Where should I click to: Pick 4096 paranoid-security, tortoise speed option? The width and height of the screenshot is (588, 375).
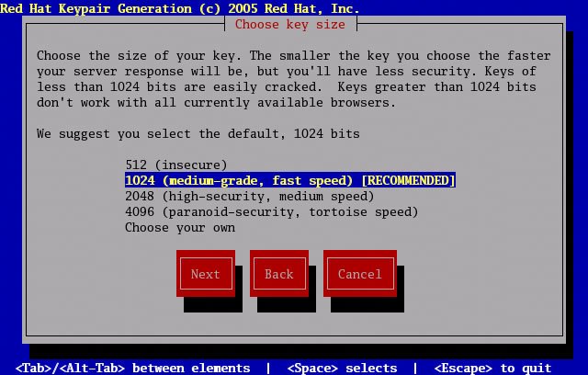272,212
